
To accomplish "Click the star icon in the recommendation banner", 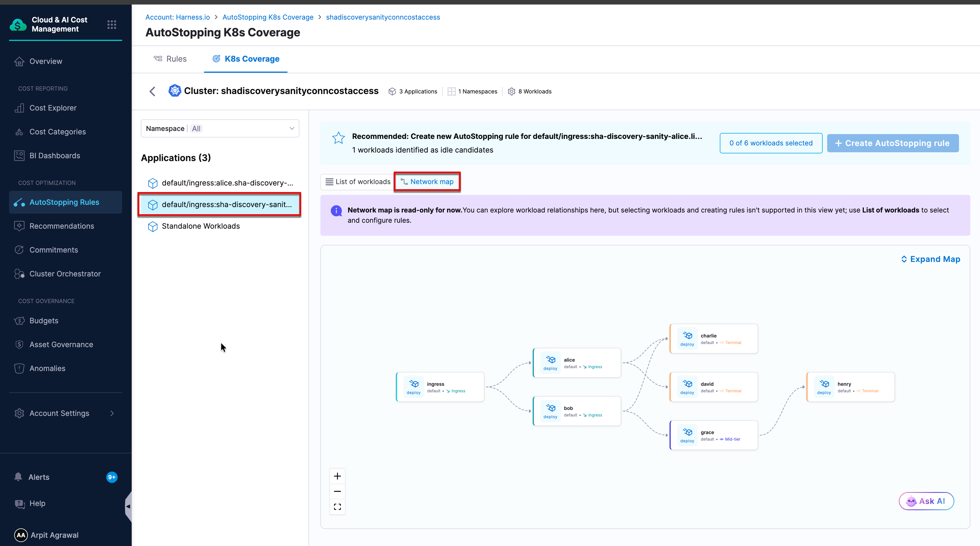I will pyautogui.click(x=338, y=138).
